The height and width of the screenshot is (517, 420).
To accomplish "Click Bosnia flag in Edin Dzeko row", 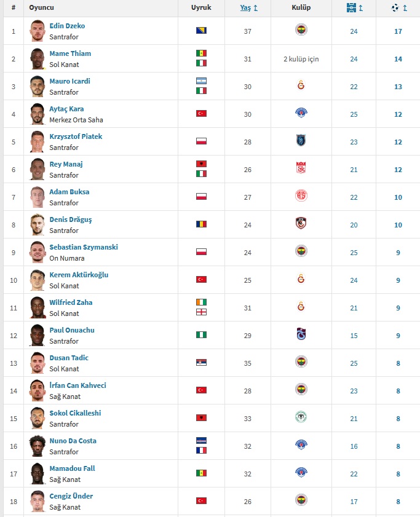I will tap(201, 31).
